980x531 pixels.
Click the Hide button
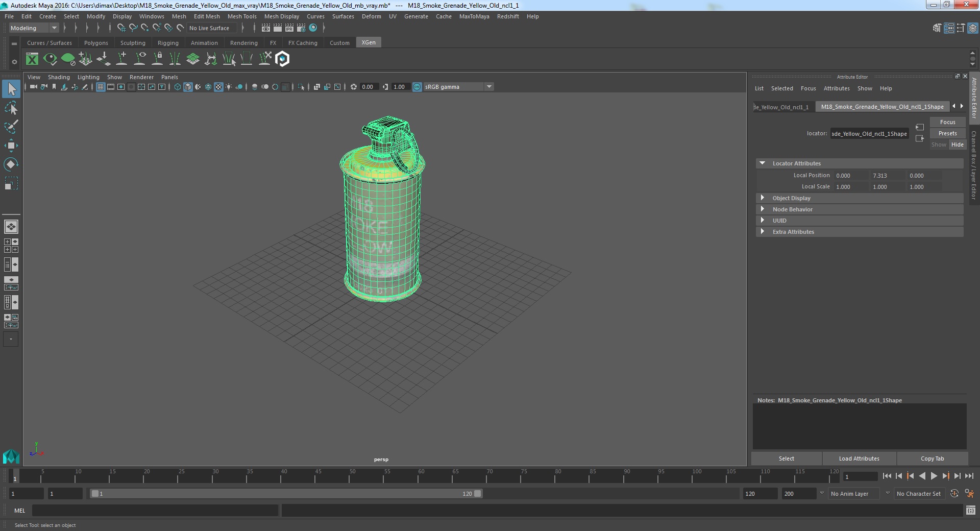[957, 144]
